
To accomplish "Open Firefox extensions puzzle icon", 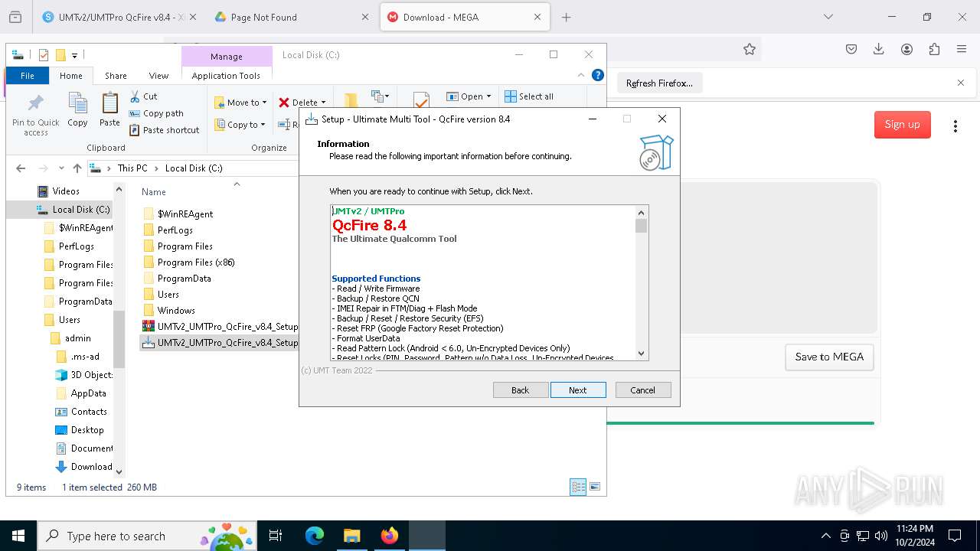I will 934,49.
